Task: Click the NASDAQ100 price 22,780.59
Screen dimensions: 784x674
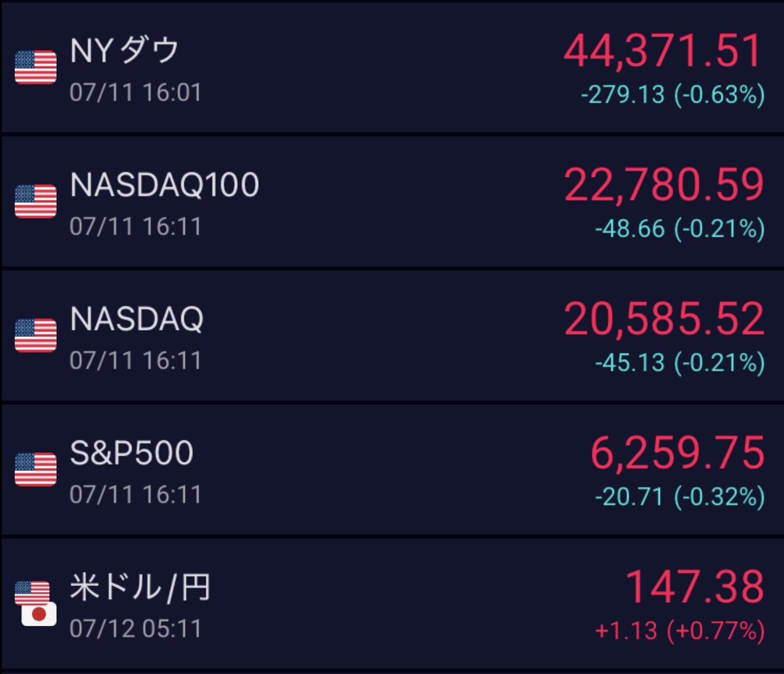Action: [664, 185]
